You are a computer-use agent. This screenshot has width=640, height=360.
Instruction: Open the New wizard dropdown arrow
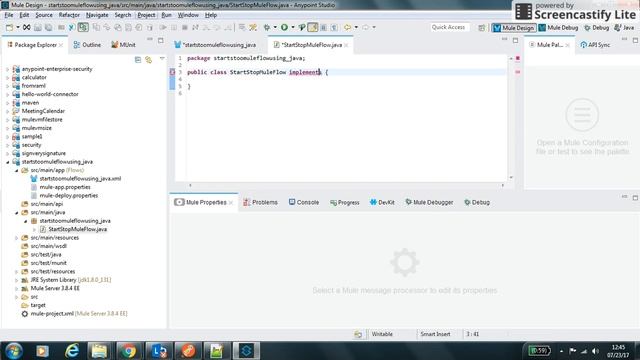click(18, 27)
